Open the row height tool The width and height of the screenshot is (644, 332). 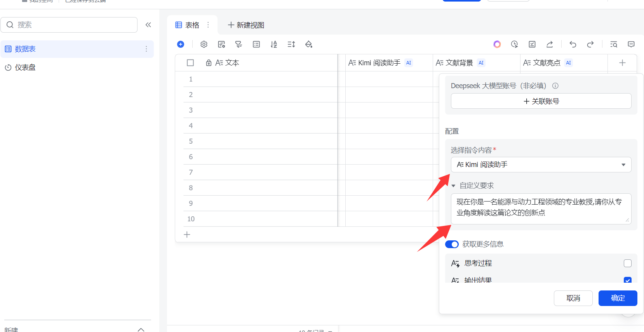tap(291, 44)
